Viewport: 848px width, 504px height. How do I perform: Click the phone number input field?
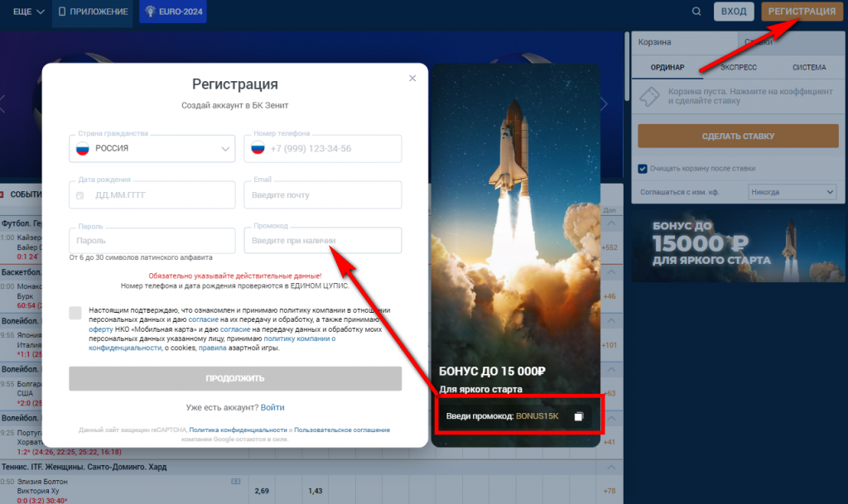[x=323, y=149]
